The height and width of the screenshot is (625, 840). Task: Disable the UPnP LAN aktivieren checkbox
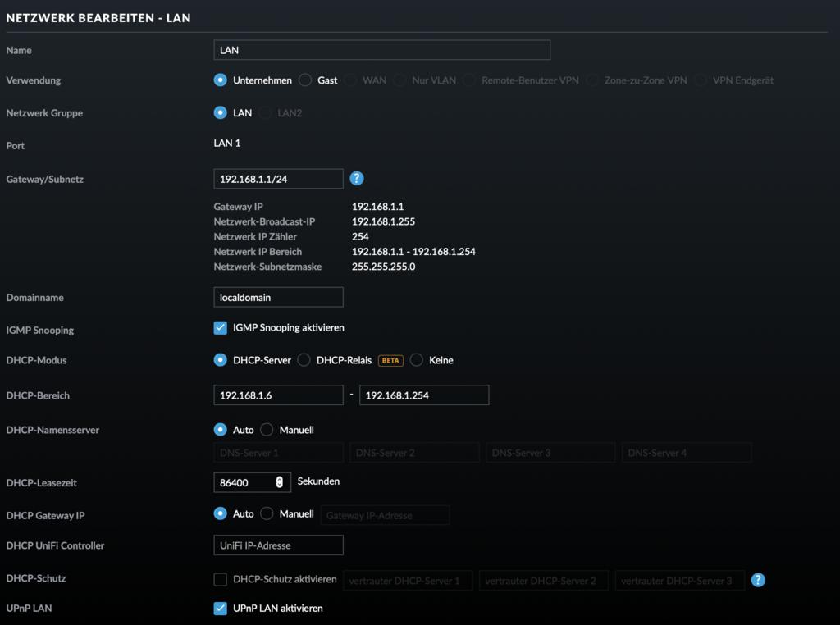[220, 609]
